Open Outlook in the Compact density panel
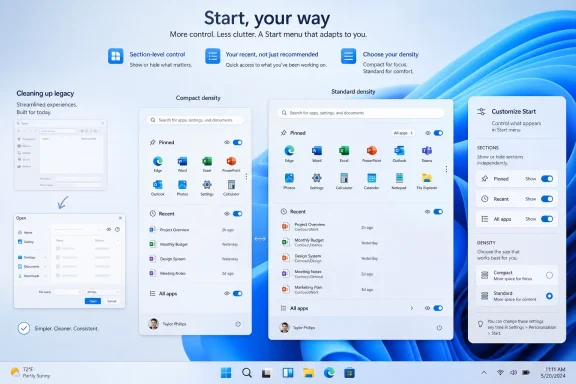 (158, 184)
